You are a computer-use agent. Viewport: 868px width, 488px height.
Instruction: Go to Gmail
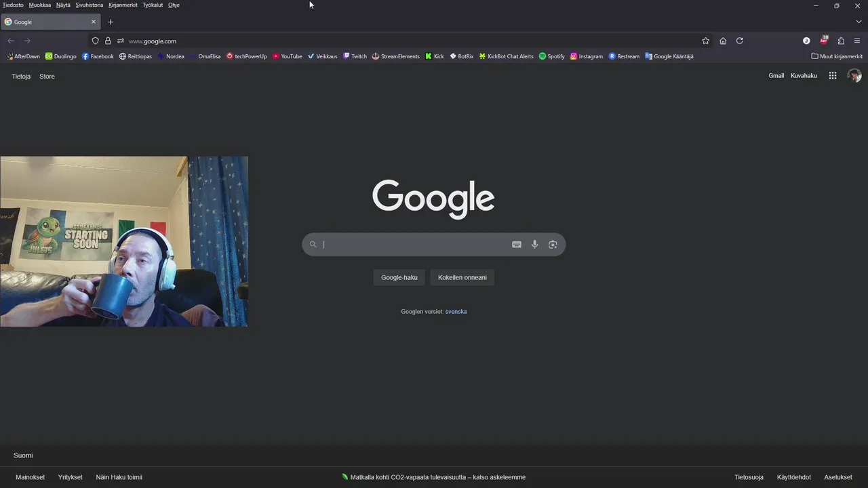coord(776,76)
